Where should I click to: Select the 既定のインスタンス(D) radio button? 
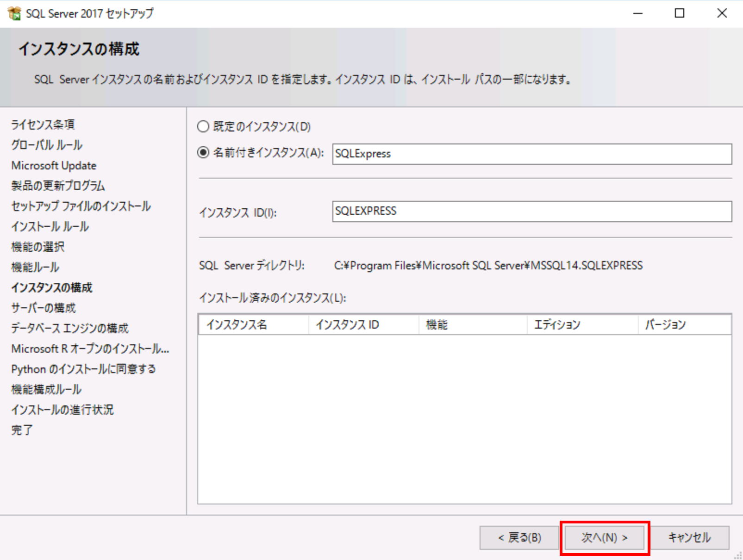pyautogui.click(x=203, y=126)
